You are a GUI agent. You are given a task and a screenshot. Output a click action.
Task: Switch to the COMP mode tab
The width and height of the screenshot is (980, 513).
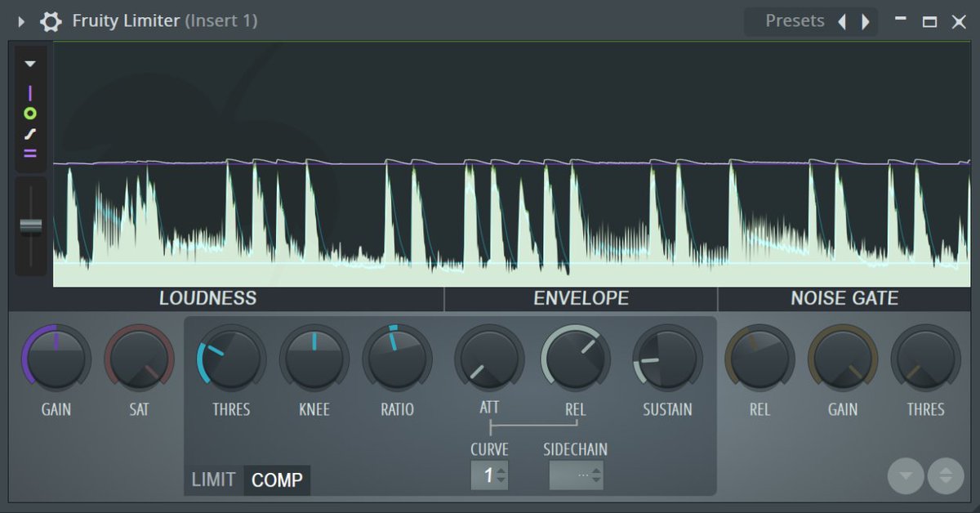coord(277,480)
